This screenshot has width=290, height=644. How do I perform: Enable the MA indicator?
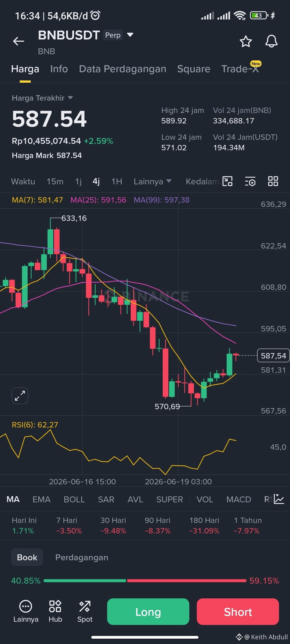tap(13, 499)
